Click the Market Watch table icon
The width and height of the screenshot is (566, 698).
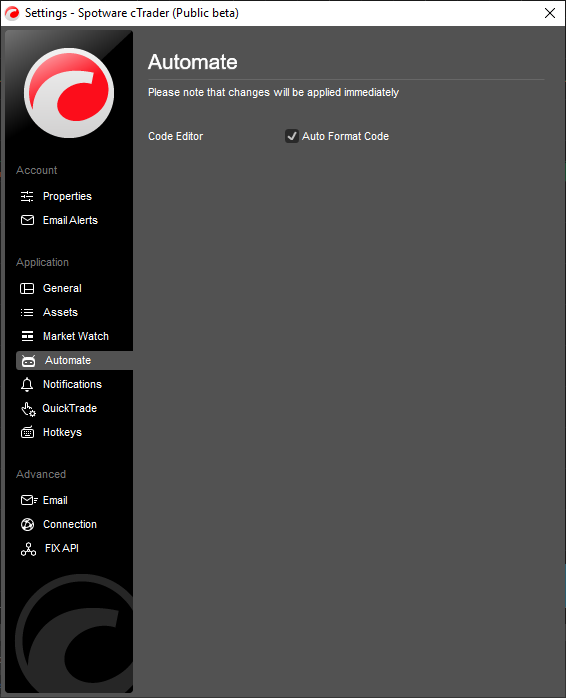27,337
